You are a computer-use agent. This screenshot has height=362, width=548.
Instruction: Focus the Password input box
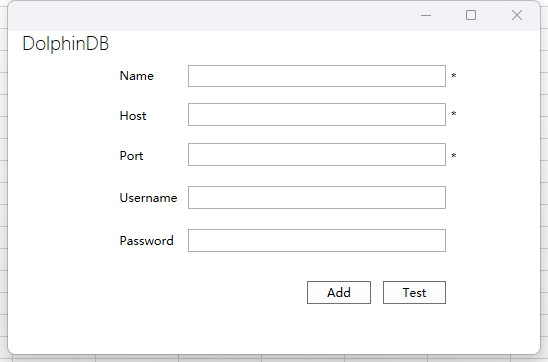pyautogui.click(x=317, y=240)
